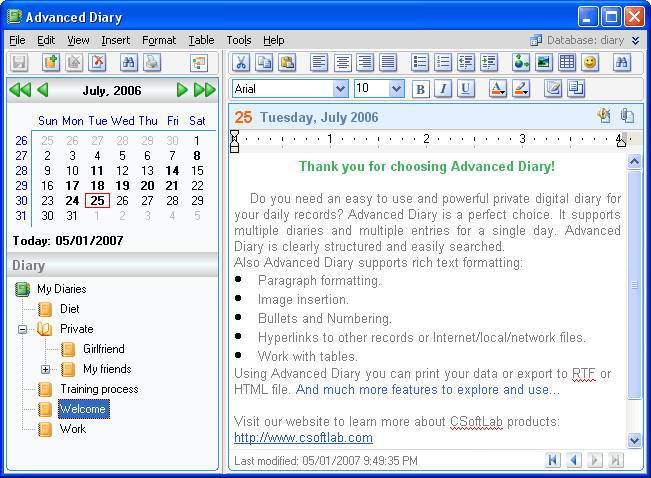Insert a table using the grid icon
This screenshot has height=478, width=651.
tap(567, 63)
